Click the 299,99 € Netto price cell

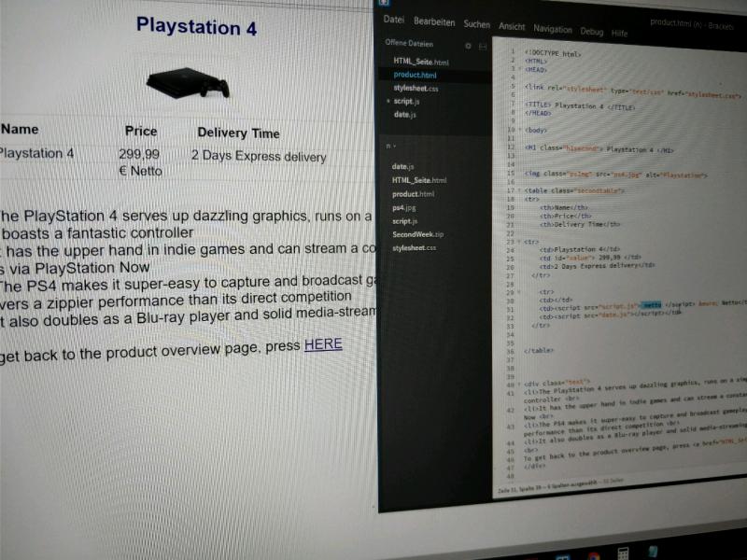140,161
